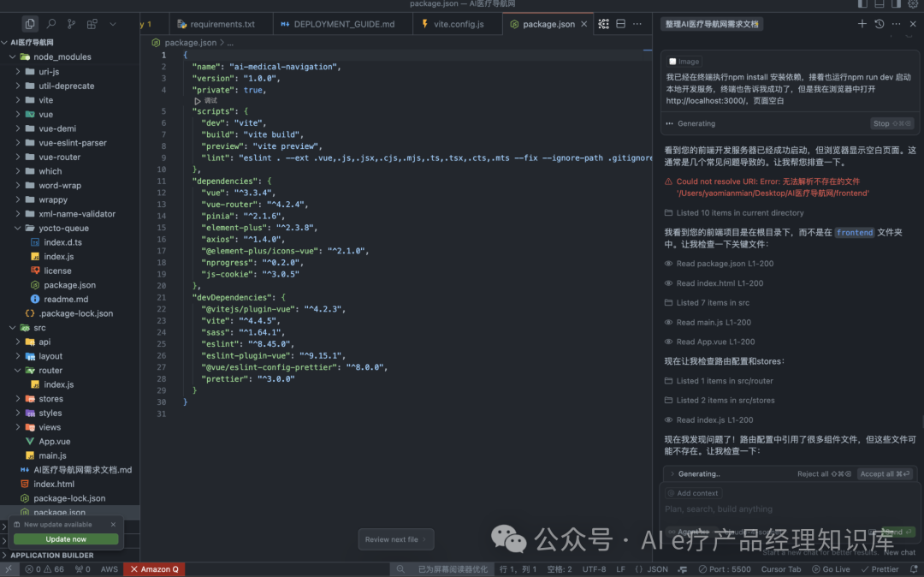924x577 pixels.
Task: Click Port : 5500 status item
Action: tap(725, 568)
